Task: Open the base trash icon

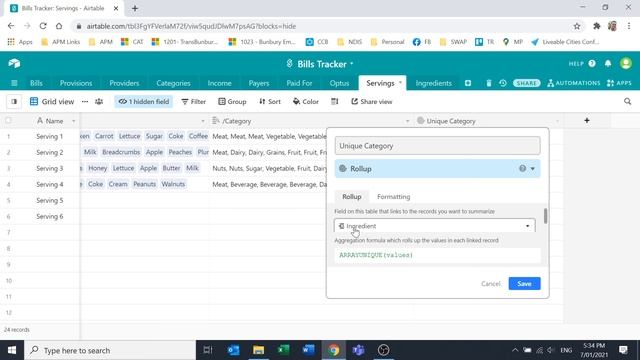Action: (489, 83)
